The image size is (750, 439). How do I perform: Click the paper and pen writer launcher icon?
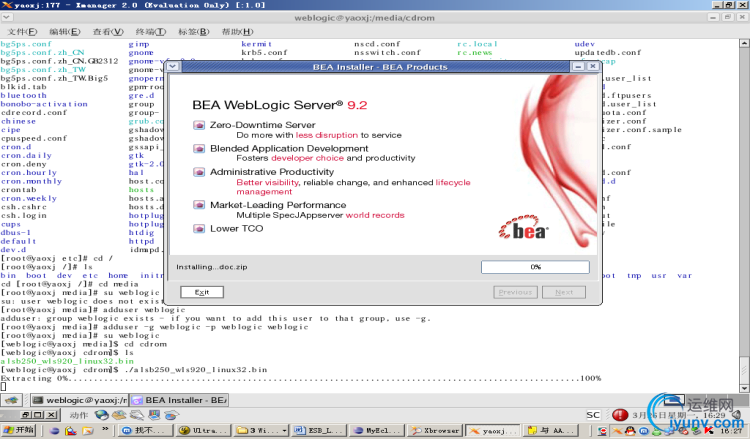[136, 415]
